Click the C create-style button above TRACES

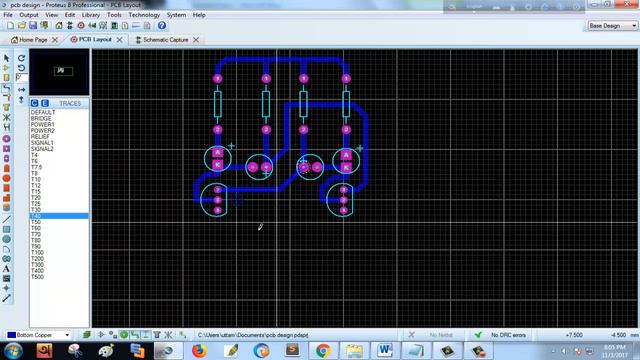[35, 103]
